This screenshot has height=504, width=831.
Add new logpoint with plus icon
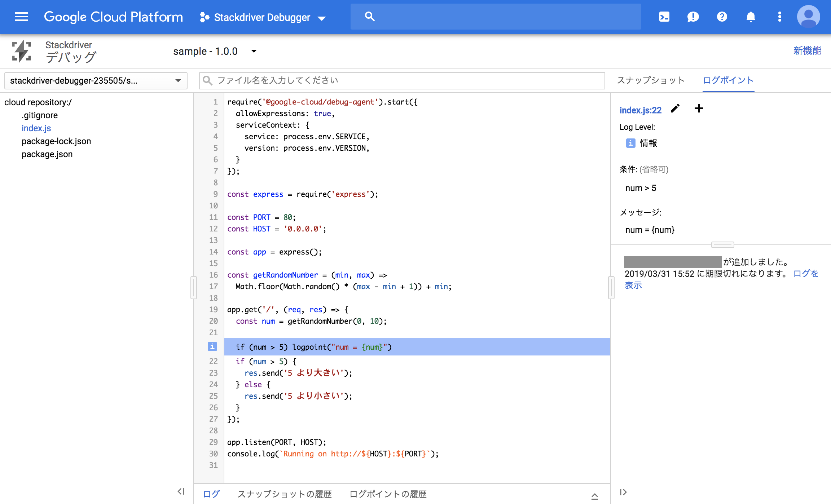tap(699, 109)
